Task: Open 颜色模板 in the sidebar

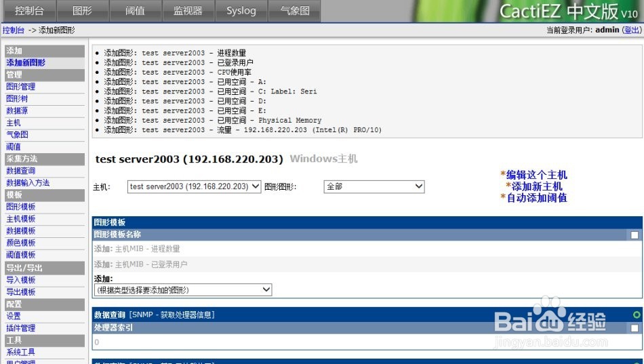Action: click(x=20, y=243)
